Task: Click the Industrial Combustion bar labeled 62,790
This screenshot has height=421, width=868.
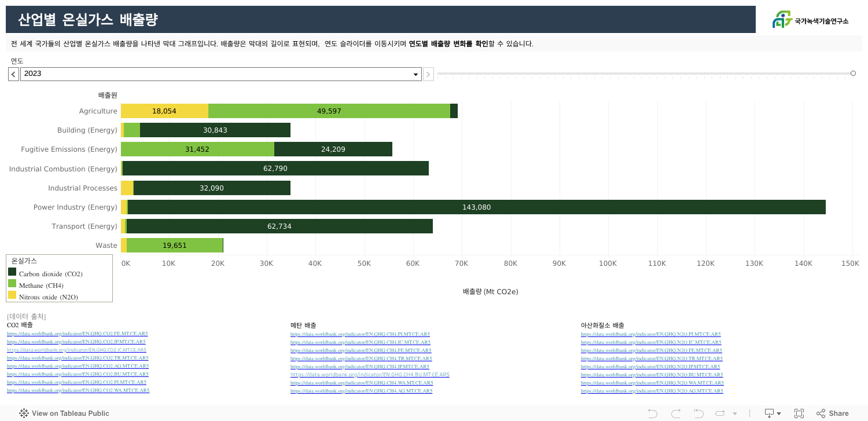Action: click(x=275, y=169)
